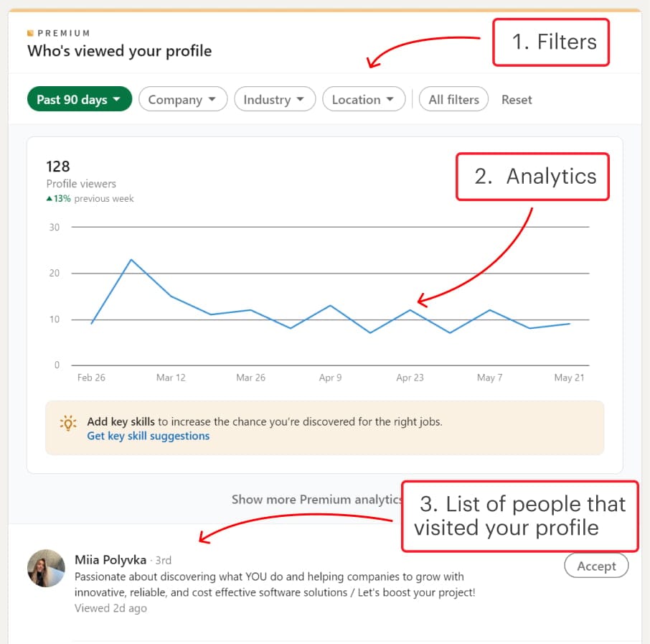
Task: Expand the Location filter dropdown
Action: [363, 100]
